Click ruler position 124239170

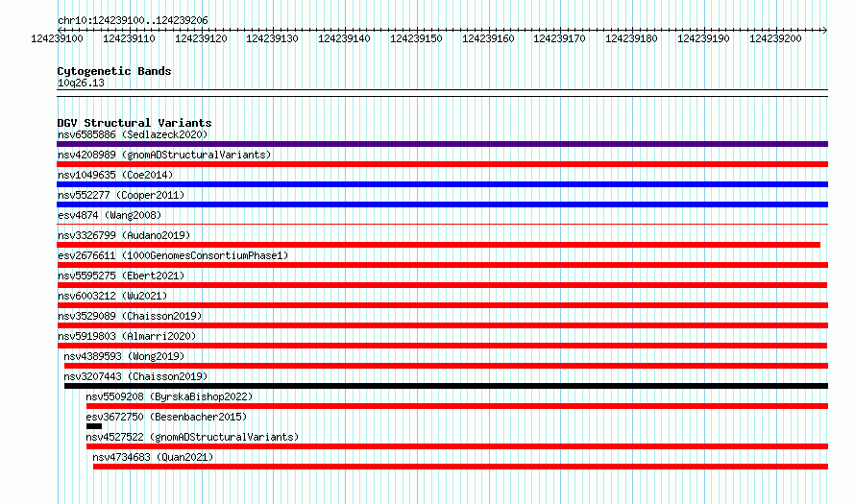tap(559, 38)
